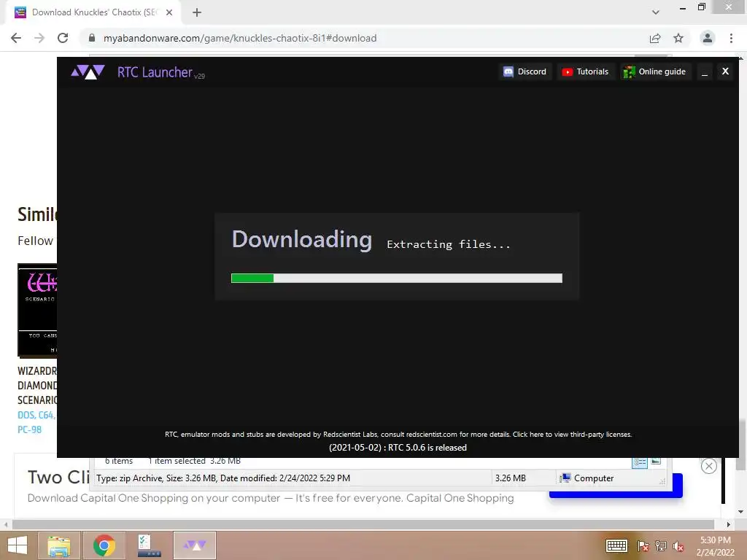Viewport: 747px width, 560px height.
Task: Open the Action Center flag icon
Action: (643, 546)
